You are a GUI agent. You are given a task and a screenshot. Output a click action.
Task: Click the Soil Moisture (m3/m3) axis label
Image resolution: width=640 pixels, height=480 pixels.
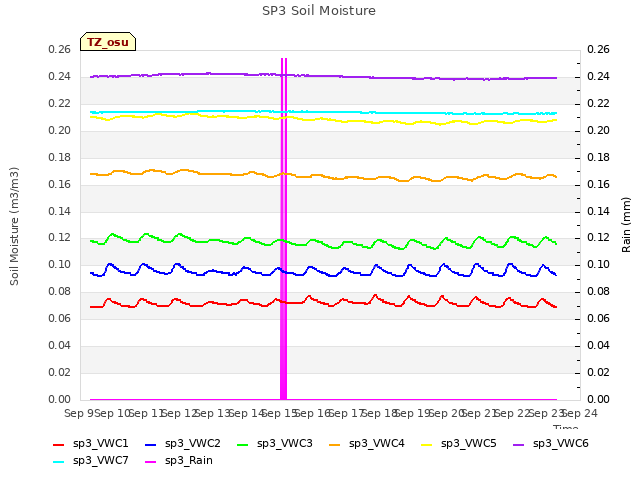pos(14,226)
